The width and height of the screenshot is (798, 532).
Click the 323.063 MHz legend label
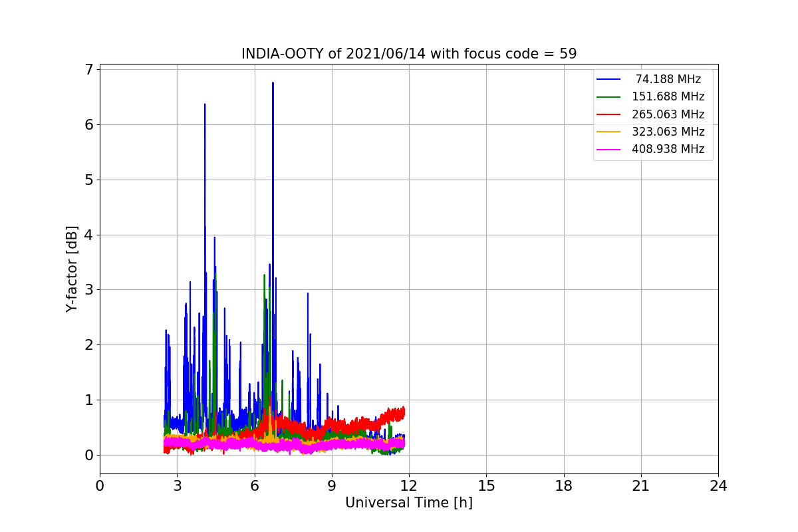tap(668, 132)
